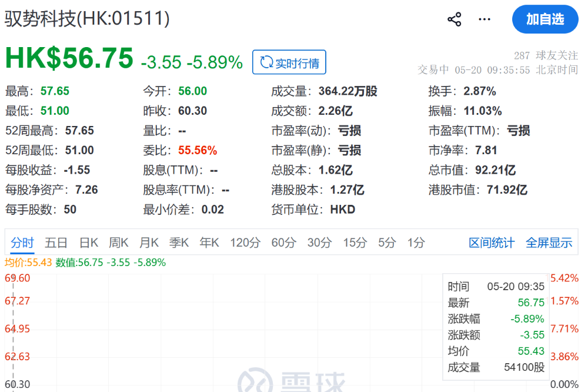Click the 287 球友关注 text

(x=546, y=55)
